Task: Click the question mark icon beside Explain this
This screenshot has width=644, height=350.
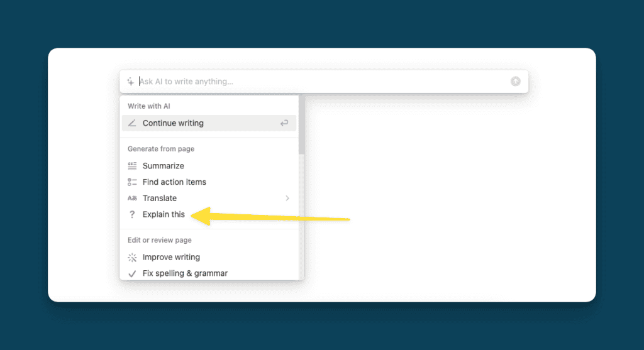Action: click(x=132, y=214)
